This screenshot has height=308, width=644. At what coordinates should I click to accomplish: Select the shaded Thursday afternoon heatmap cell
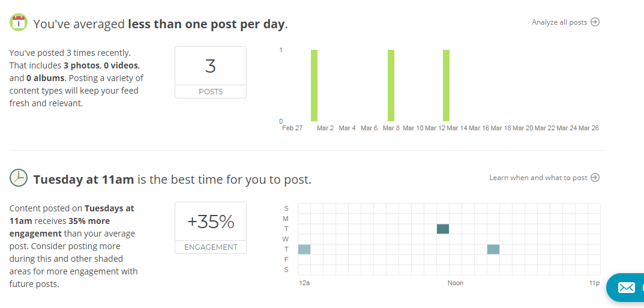493,249
